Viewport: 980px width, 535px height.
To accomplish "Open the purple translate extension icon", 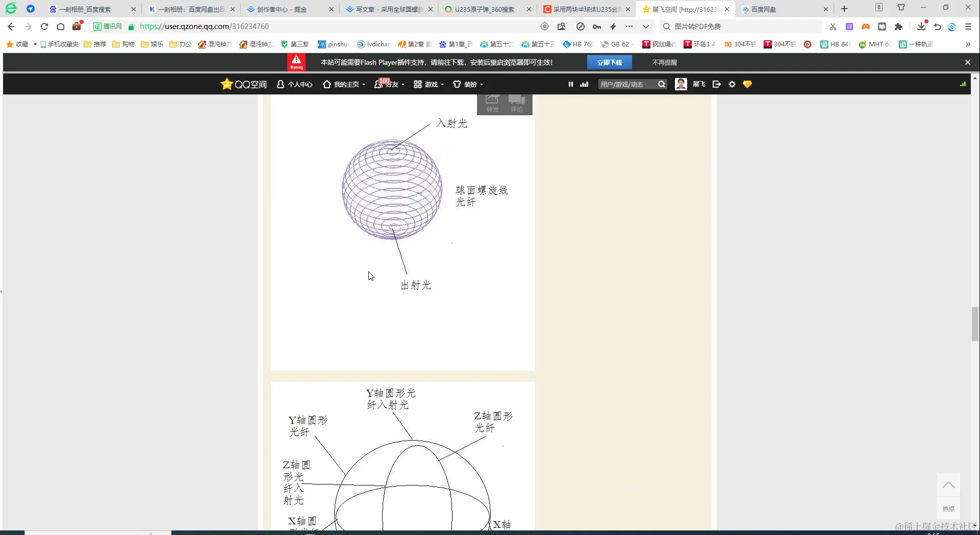I will (x=849, y=27).
